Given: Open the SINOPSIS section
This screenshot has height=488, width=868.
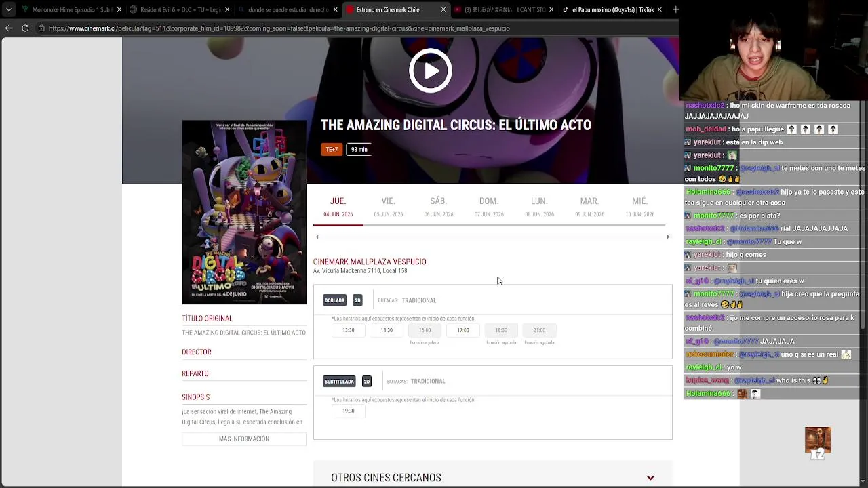Looking at the screenshot, I should (196, 397).
